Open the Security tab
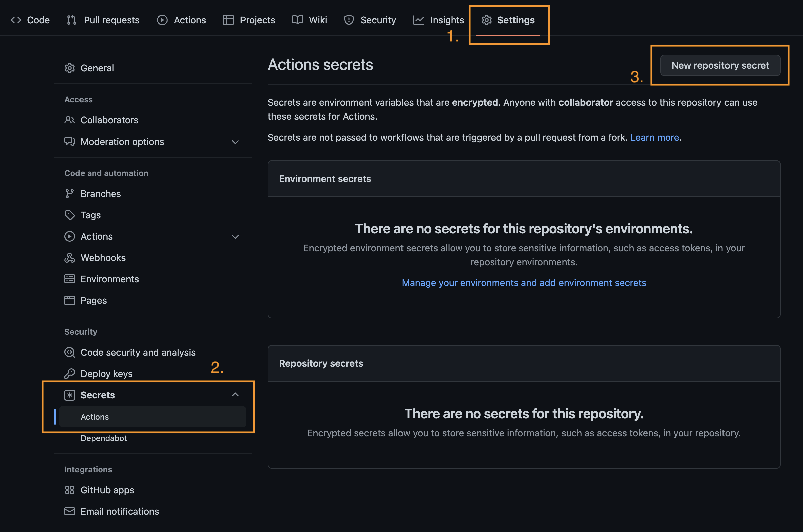 click(x=370, y=20)
